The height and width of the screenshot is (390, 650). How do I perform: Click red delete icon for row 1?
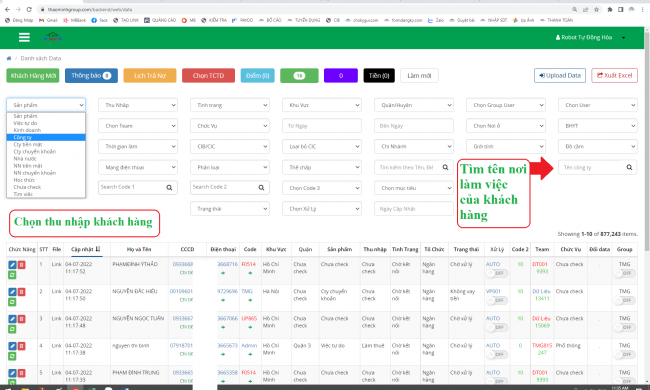point(22,264)
